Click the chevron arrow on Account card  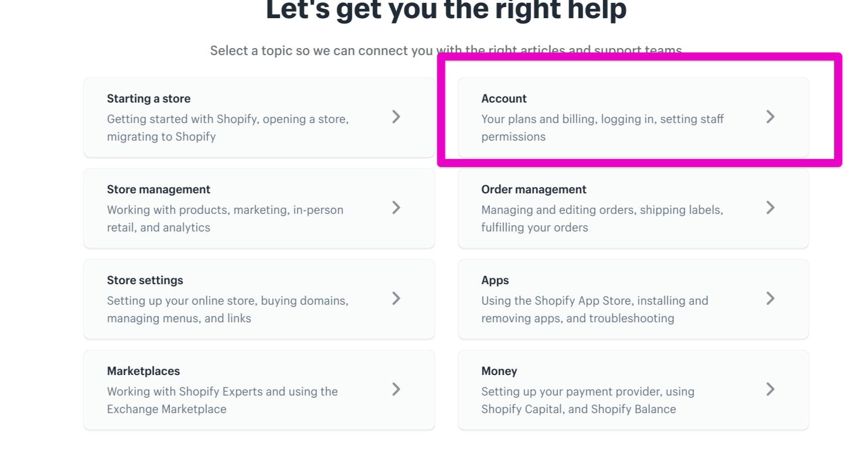770,117
